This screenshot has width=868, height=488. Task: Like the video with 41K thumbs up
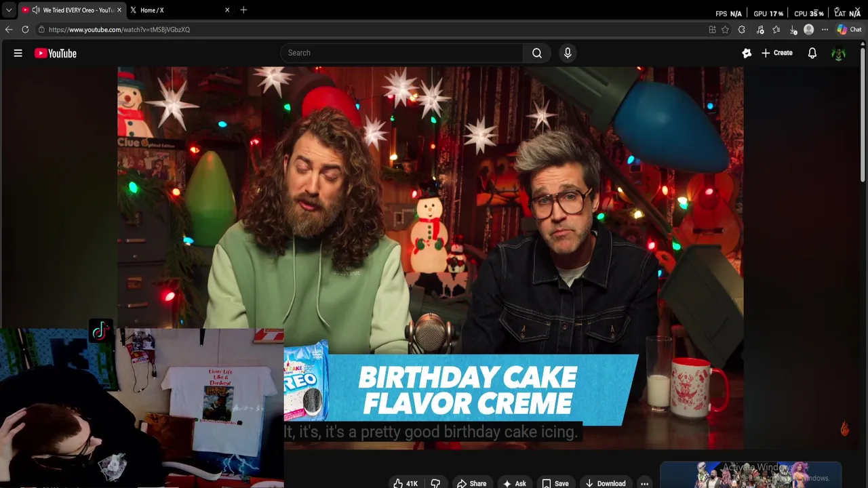coord(406,483)
